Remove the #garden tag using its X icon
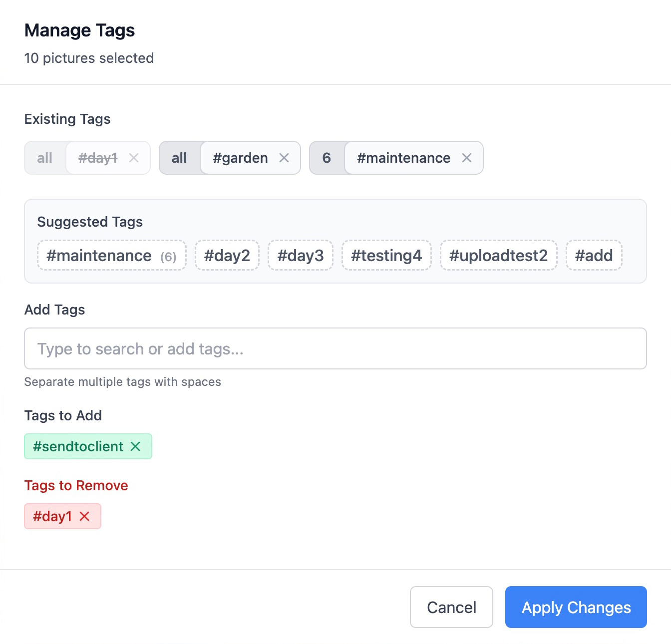 click(284, 158)
